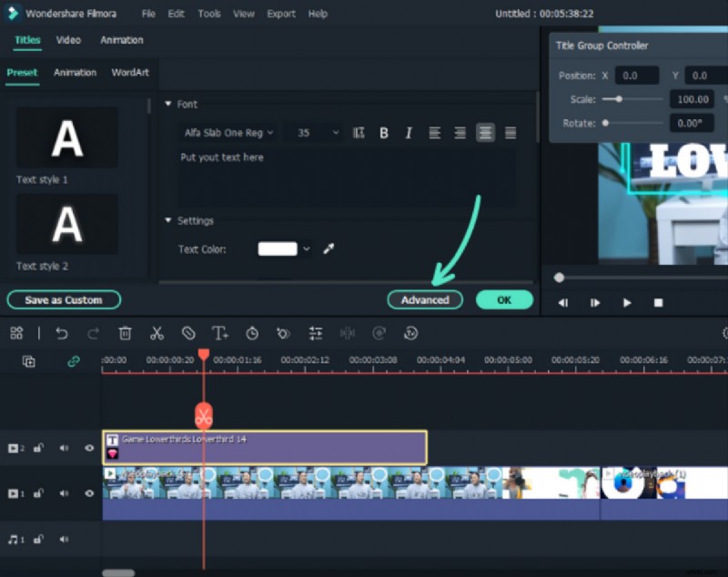Open the Export menu
The height and width of the screenshot is (577, 728).
[281, 14]
